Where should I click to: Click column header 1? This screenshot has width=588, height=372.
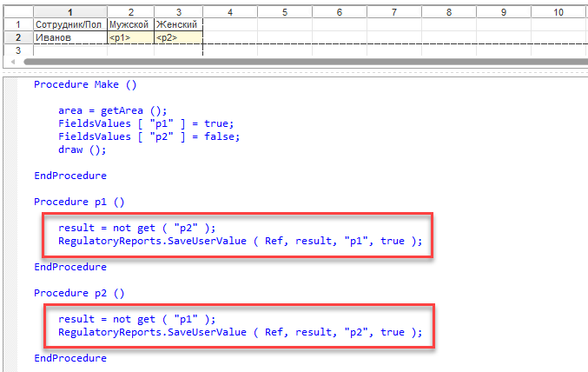pyautogui.click(x=69, y=12)
